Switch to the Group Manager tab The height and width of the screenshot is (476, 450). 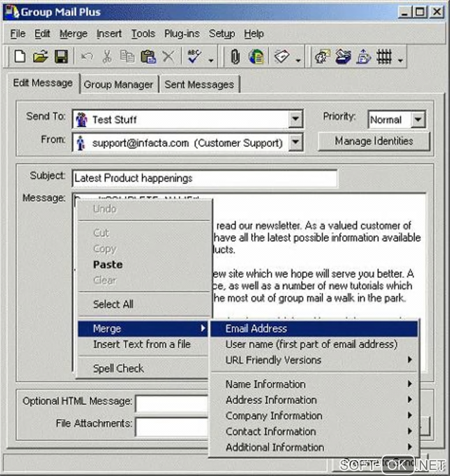(118, 84)
